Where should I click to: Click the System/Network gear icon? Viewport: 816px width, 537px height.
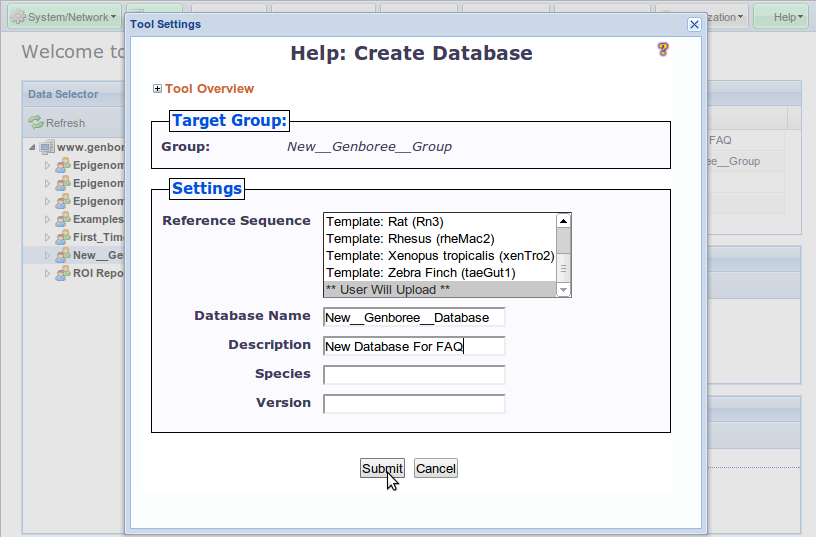click(17, 17)
